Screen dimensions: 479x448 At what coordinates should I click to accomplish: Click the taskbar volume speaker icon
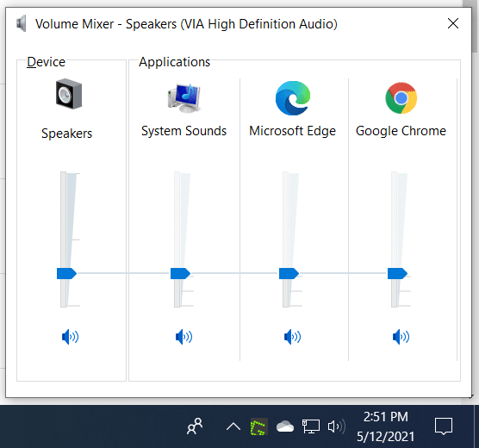pos(336,426)
